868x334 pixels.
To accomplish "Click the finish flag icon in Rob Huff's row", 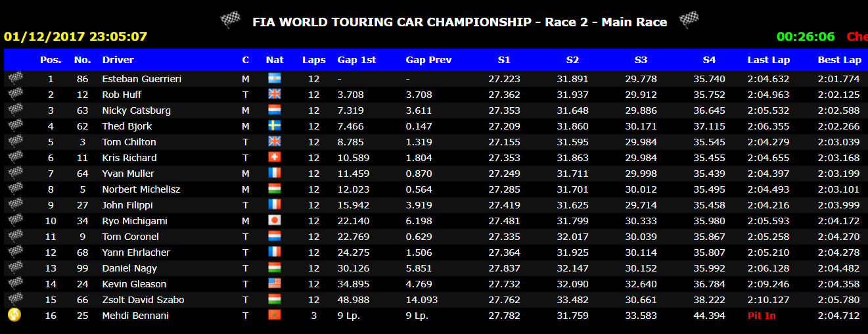I will [x=14, y=95].
